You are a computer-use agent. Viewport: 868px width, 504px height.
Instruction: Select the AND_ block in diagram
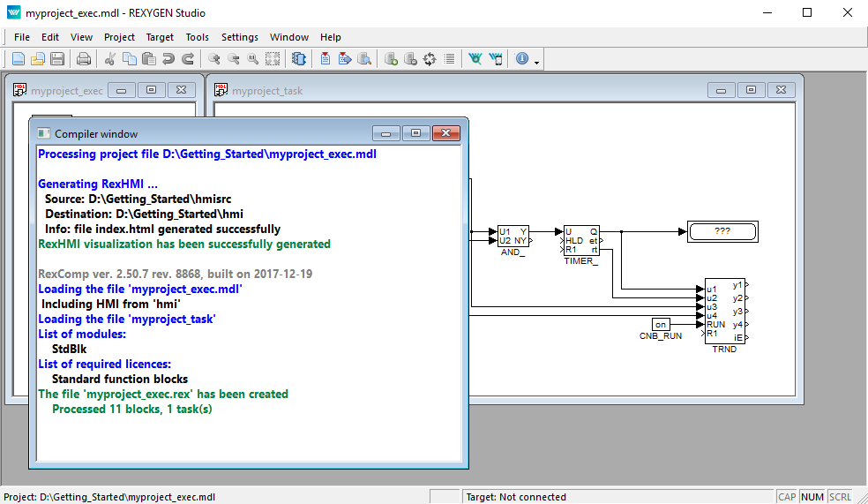pos(513,236)
